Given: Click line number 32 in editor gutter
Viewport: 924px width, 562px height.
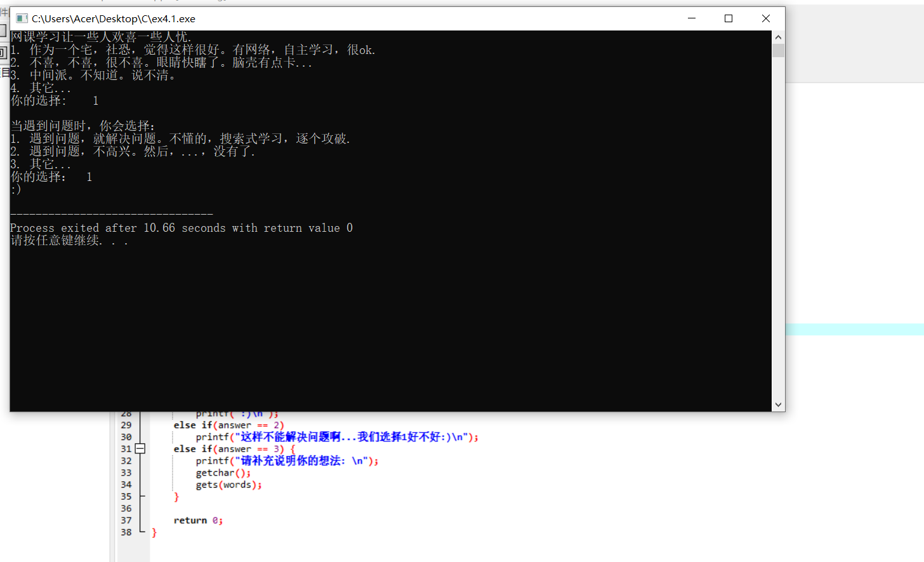Looking at the screenshot, I should tap(126, 461).
